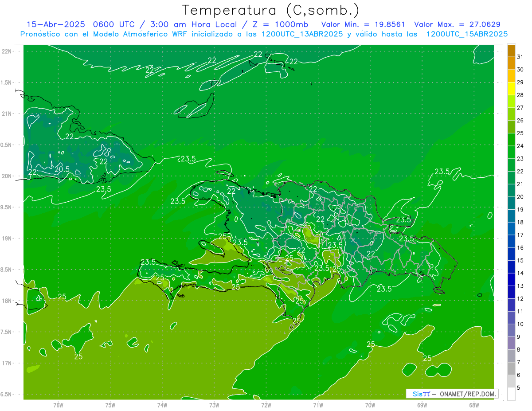Screen dimensions: 532x411
Task: Click the "72W" longitude axis label
Action: tap(266, 405)
